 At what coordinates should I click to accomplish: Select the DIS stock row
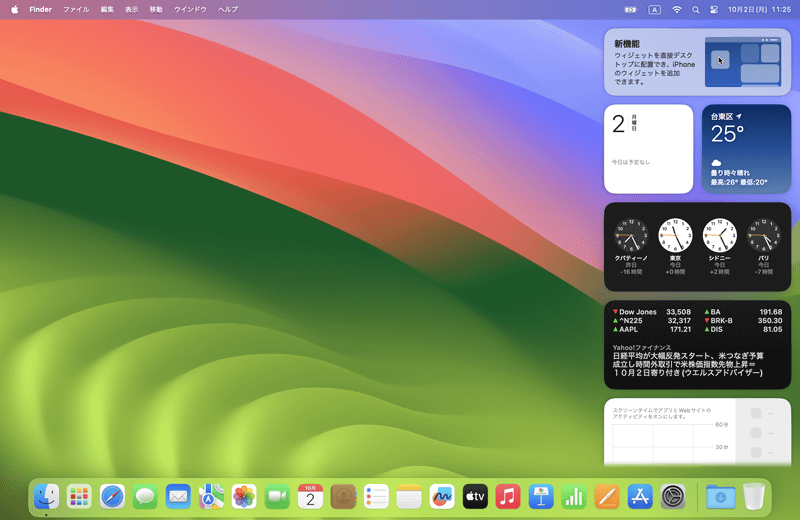(743, 330)
